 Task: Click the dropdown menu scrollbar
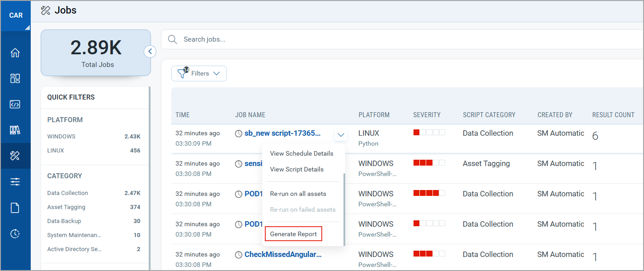344,209
